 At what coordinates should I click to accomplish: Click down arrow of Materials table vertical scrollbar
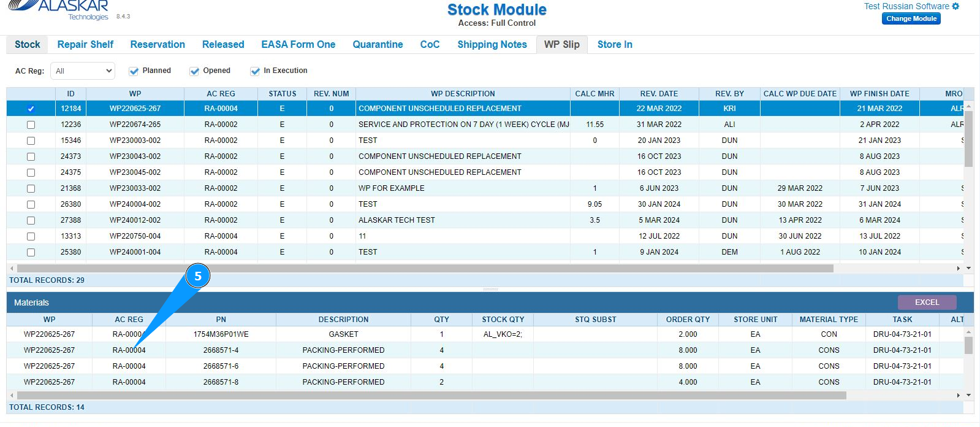point(968,396)
